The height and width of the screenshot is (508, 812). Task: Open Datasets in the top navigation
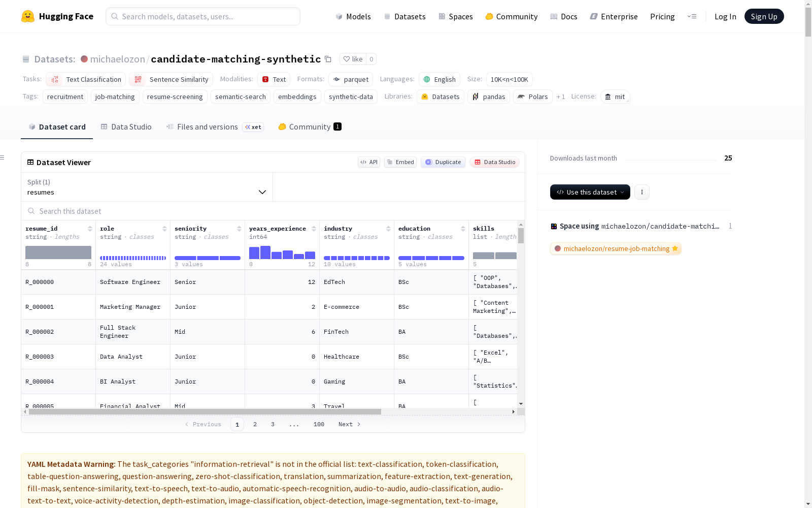pos(404,16)
